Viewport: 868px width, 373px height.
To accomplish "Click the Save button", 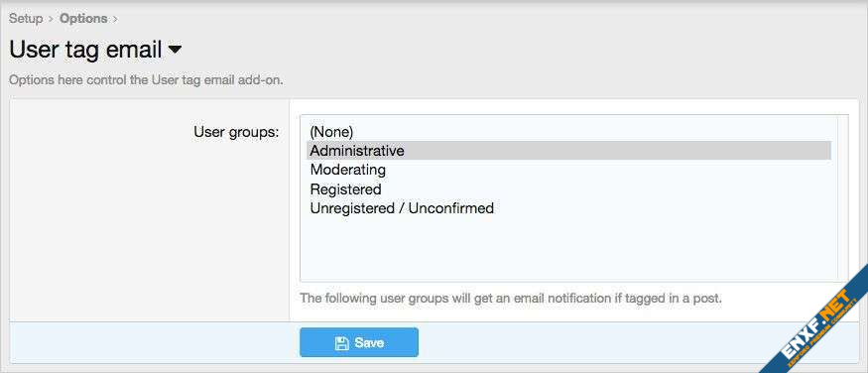I will (359, 342).
